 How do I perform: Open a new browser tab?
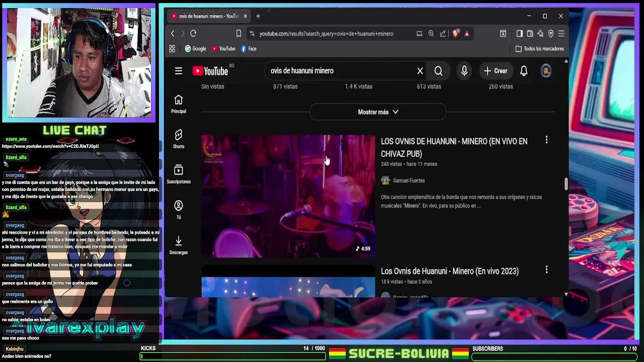258,16
